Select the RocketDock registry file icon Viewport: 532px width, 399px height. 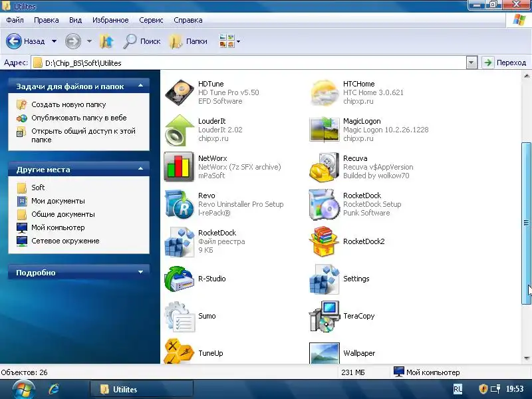point(179,241)
